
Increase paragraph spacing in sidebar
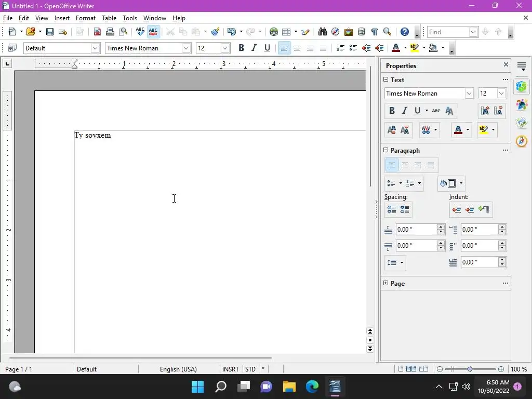[392, 209]
